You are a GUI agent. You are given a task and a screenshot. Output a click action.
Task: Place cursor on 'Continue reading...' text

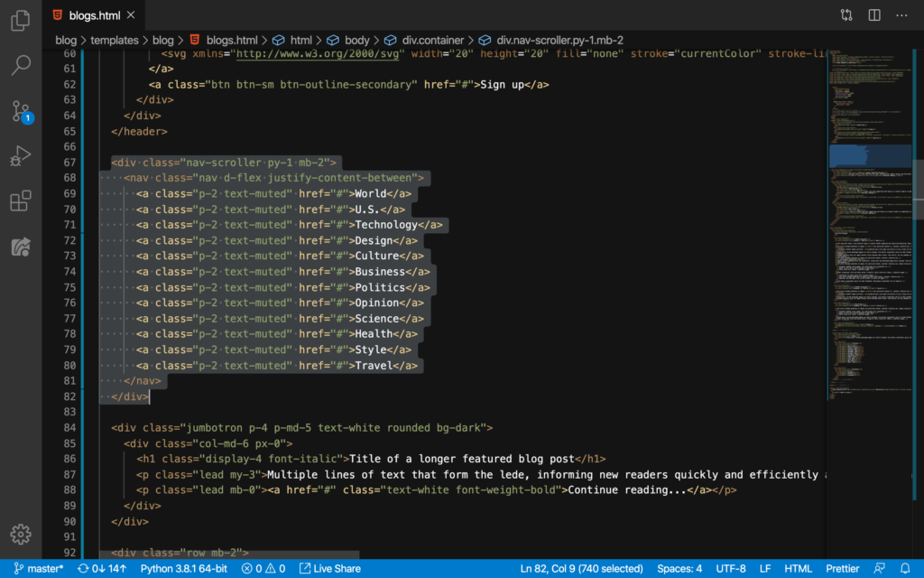627,490
